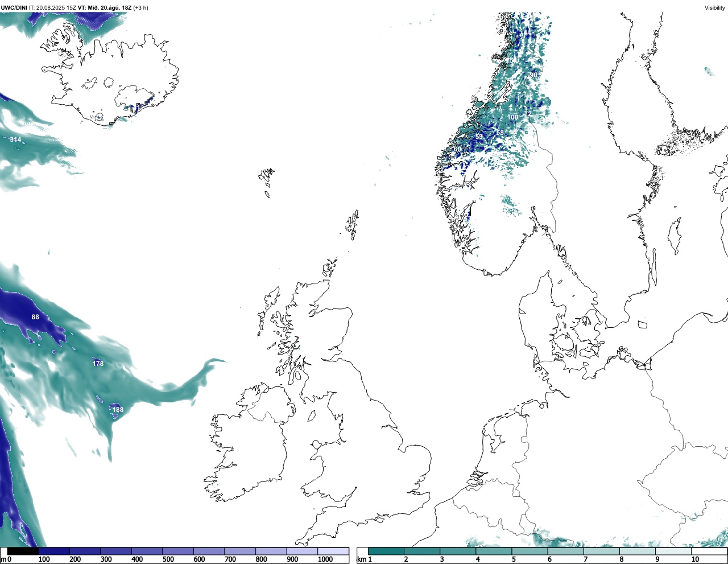The image size is (728, 564).
Task: Click the 'm' unit label of the left legend
Action: 3,559
